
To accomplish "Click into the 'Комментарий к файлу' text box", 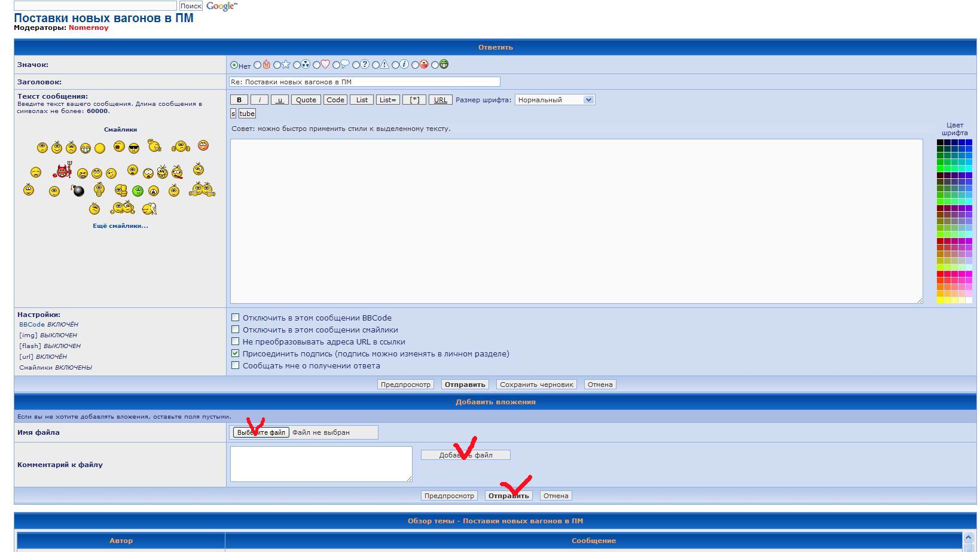I will (x=321, y=463).
